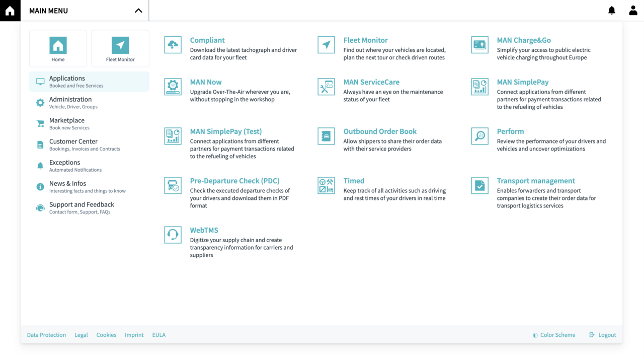
Task: Open the notifications bell icon
Action: click(x=612, y=11)
